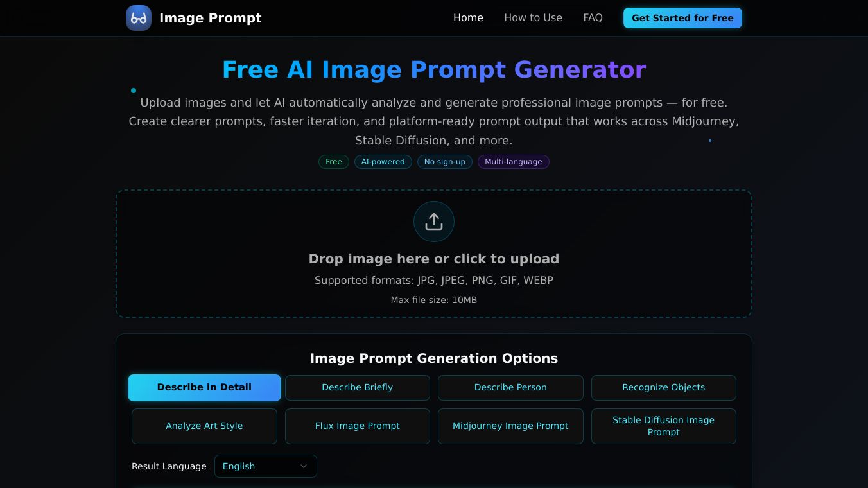Click Get Started for Free button

click(x=682, y=18)
